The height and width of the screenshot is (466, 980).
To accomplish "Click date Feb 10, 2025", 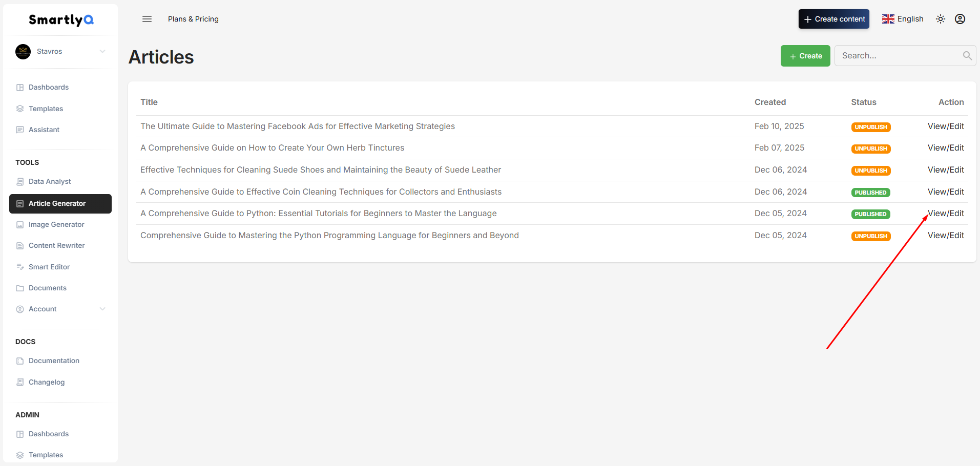I will click(779, 126).
